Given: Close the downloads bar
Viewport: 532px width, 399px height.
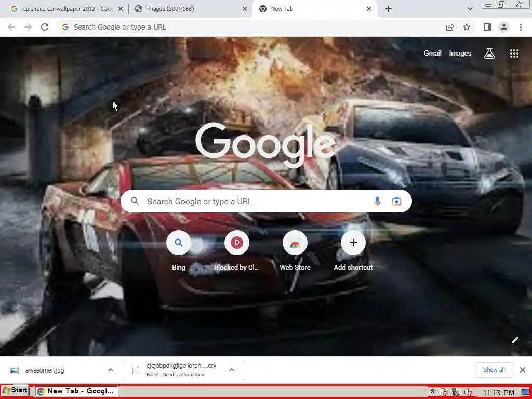Looking at the screenshot, I should tap(523, 370).
